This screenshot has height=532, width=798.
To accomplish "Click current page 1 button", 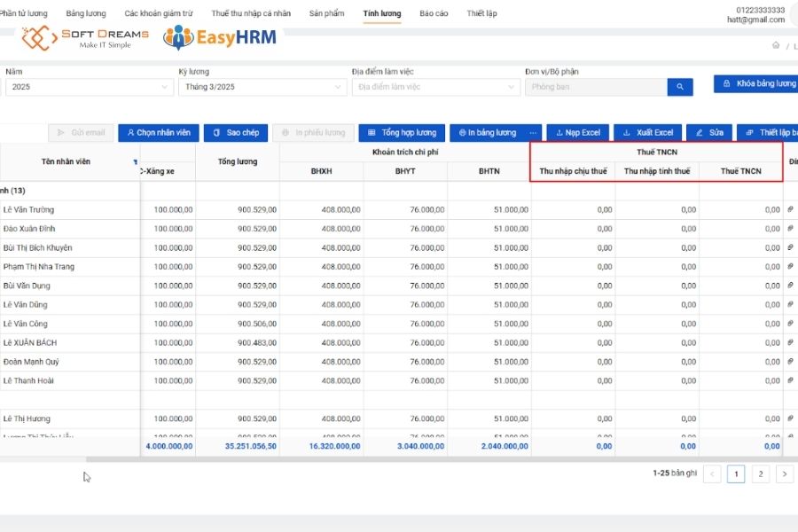I will coord(736,474).
